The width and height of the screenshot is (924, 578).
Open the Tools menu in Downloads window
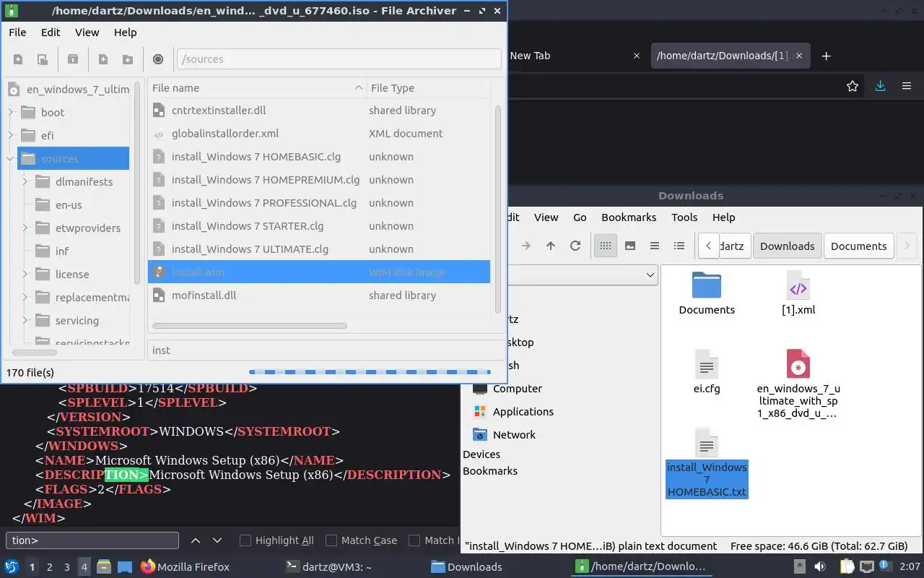click(684, 217)
